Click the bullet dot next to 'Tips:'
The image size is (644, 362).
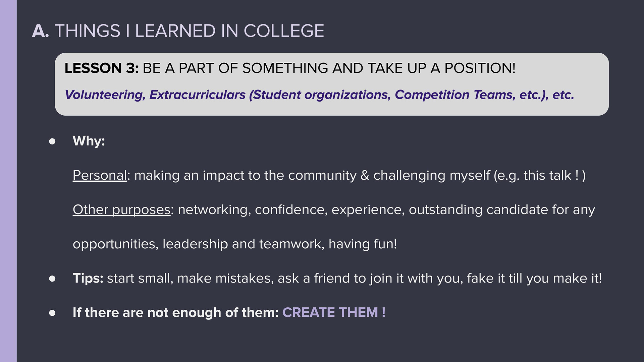click(52, 279)
